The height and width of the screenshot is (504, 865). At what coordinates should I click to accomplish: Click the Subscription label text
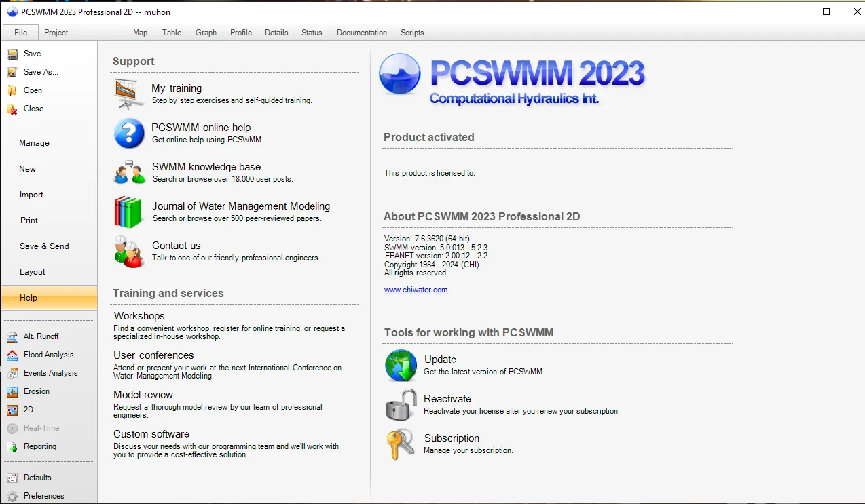click(x=452, y=438)
